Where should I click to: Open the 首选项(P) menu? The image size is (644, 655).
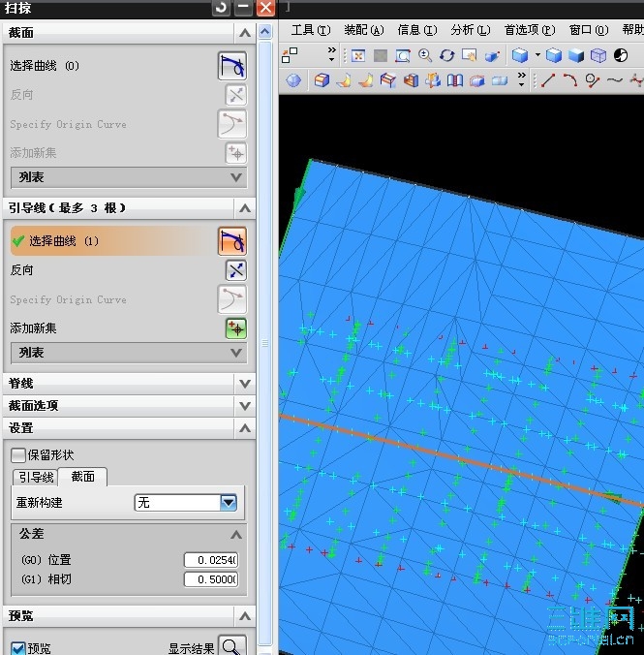530,30
